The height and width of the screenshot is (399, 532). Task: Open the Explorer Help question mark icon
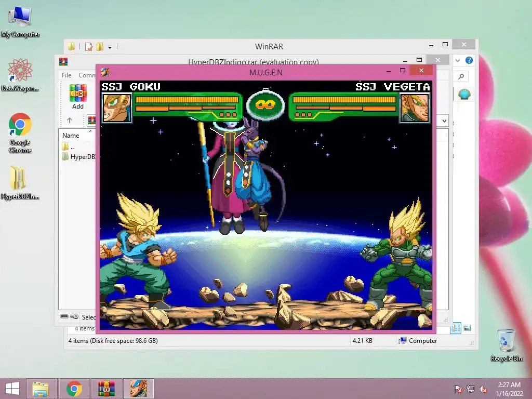coord(469,60)
